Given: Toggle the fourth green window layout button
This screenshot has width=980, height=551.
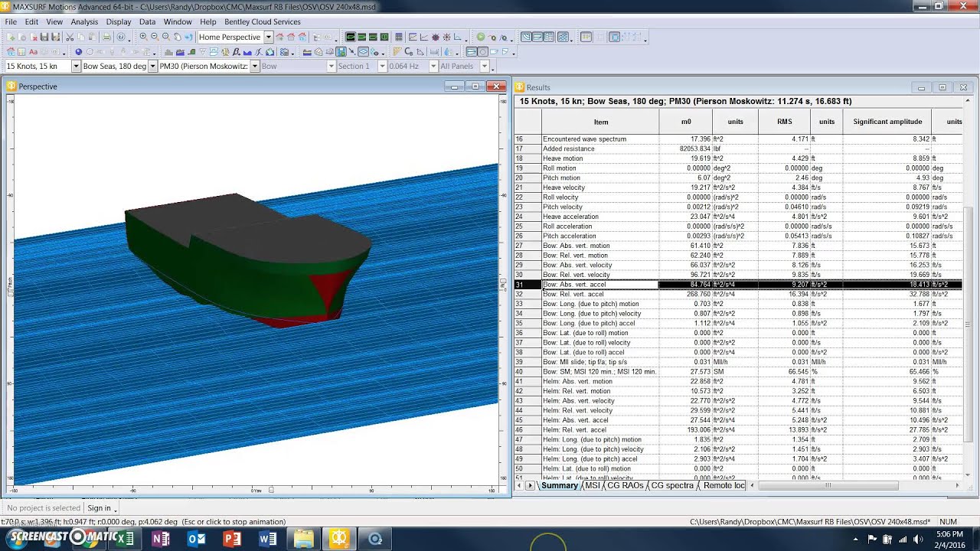Looking at the screenshot, I should 384,37.
